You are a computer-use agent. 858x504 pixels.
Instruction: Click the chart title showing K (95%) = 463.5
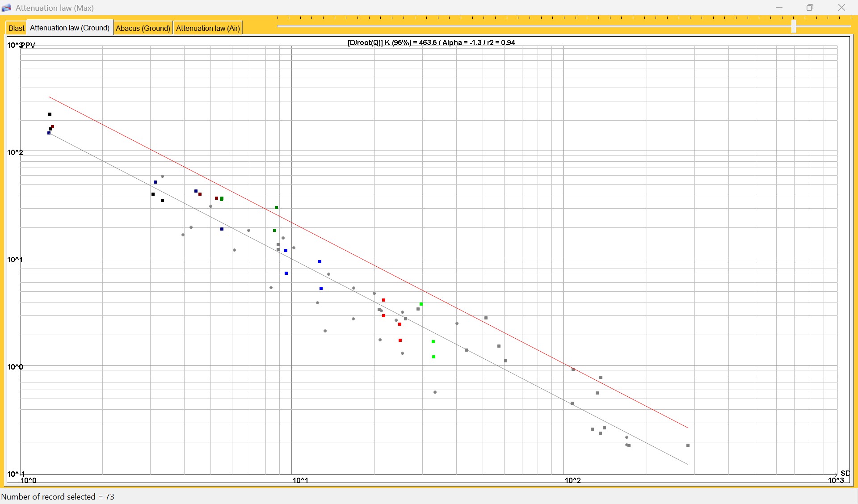click(431, 42)
